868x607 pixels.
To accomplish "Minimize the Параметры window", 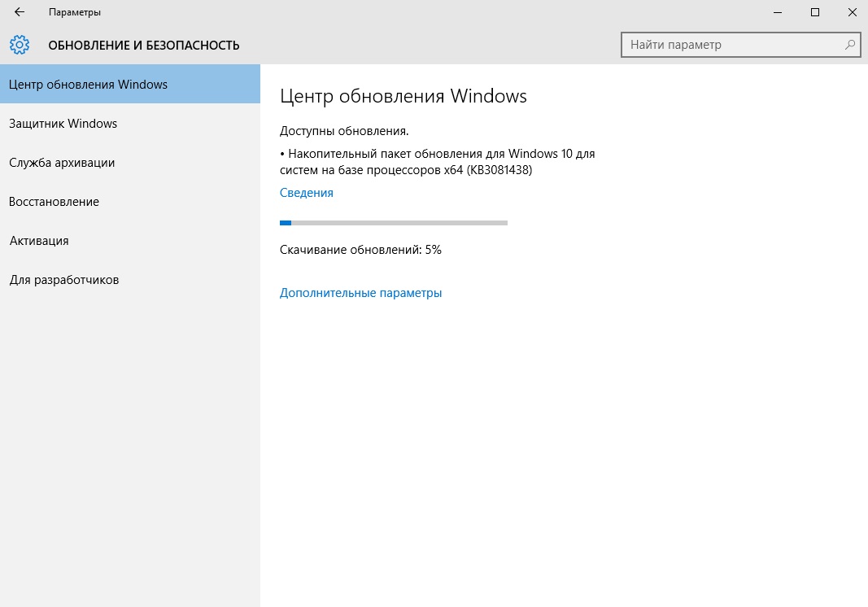I will (778, 12).
